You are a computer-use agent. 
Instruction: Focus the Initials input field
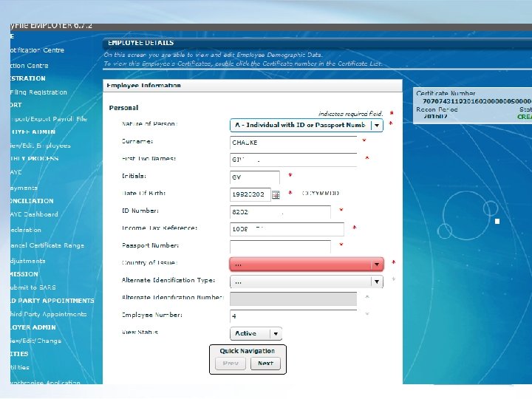click(255, 177)
